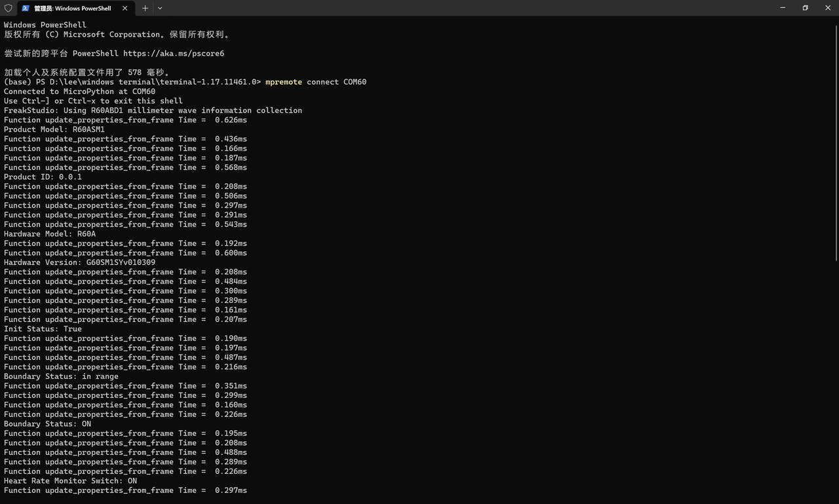Click Heart Rate Monitor Switch: ON line
Screen dimensions: 839x504
click(71, 480)
